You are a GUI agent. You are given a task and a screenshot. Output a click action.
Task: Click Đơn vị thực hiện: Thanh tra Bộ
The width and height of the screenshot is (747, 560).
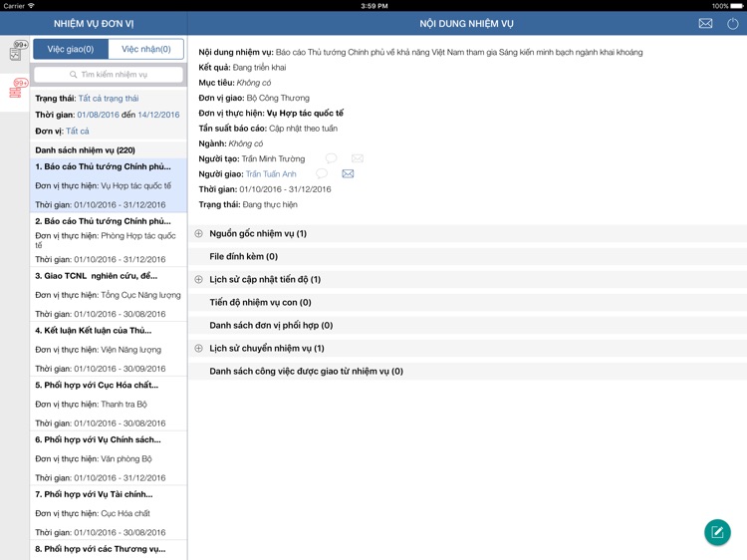coord(91,405)
